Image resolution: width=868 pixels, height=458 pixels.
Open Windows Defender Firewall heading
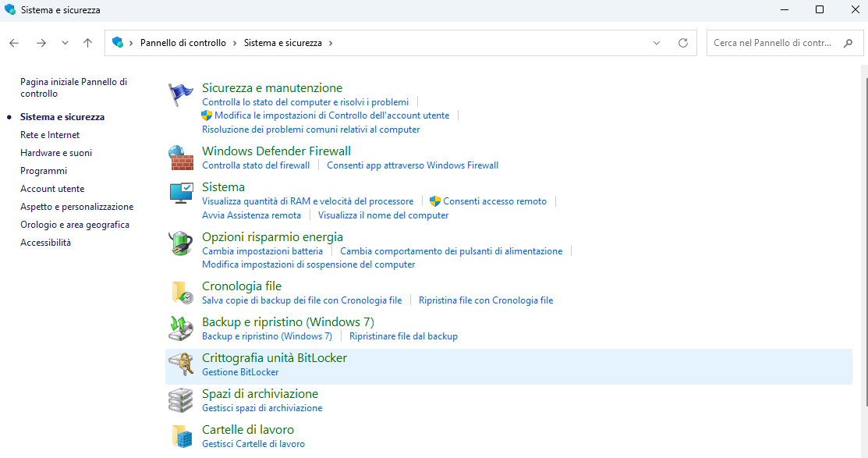(x=276, y=151)
